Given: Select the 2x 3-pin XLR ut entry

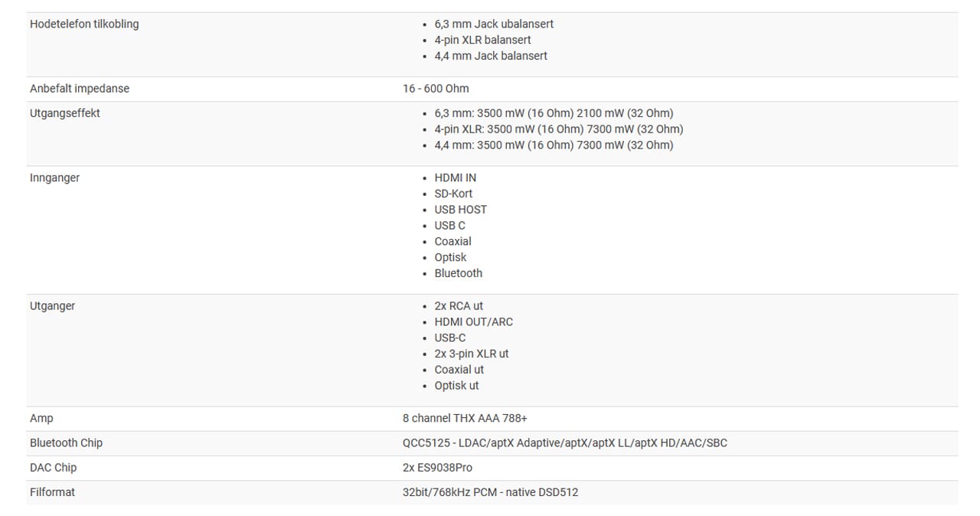Looking at the screenshot, I should point(471,354).
